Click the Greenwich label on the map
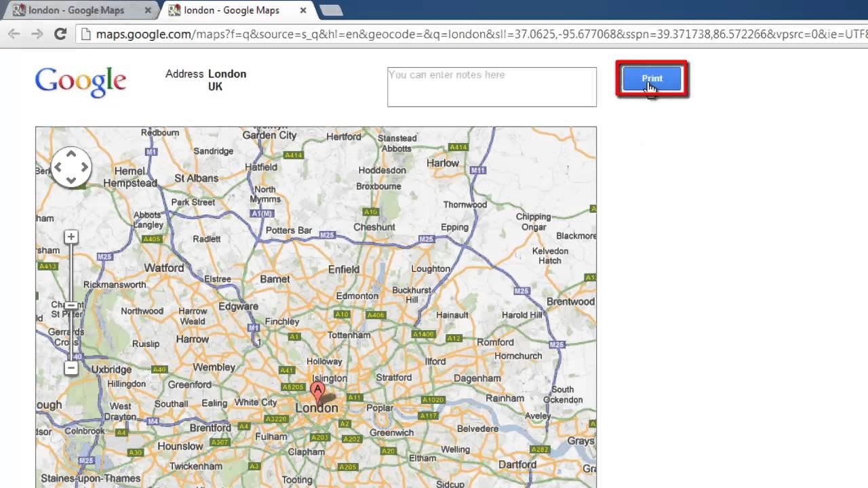 [x=391, y=432]
